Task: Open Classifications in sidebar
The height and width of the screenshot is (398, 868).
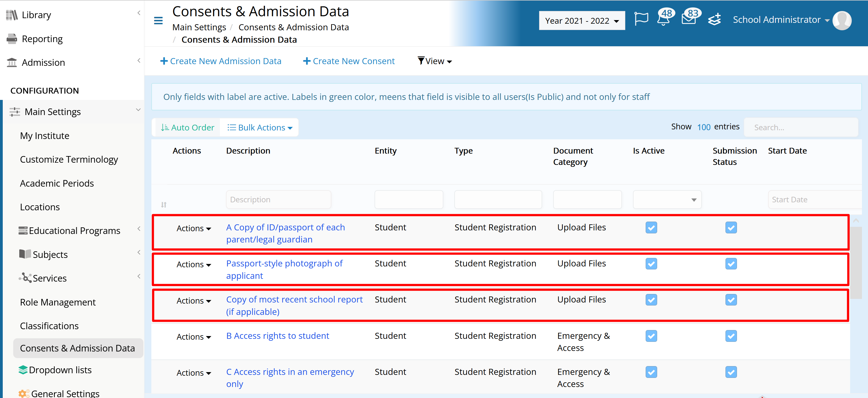Action: click(x=49, y=326)
